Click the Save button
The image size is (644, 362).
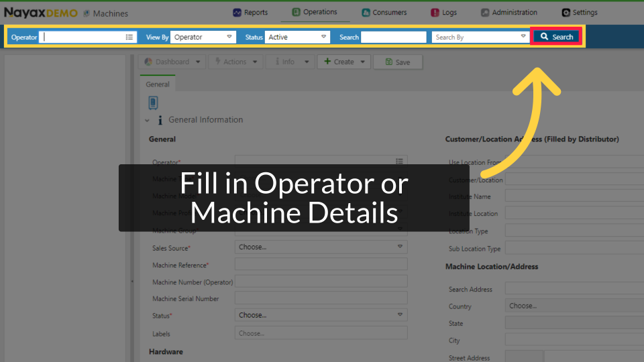pos(397,62)
